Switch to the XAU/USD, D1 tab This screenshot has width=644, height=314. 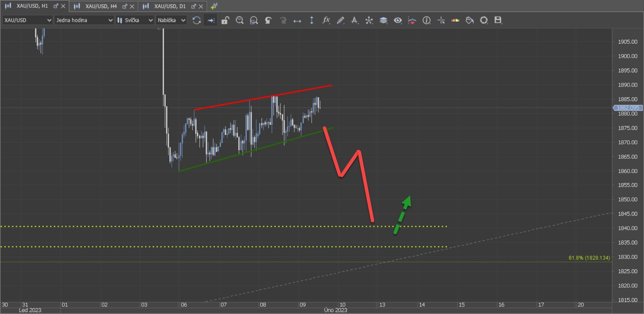pyautogui.click(x=170, y=6)
